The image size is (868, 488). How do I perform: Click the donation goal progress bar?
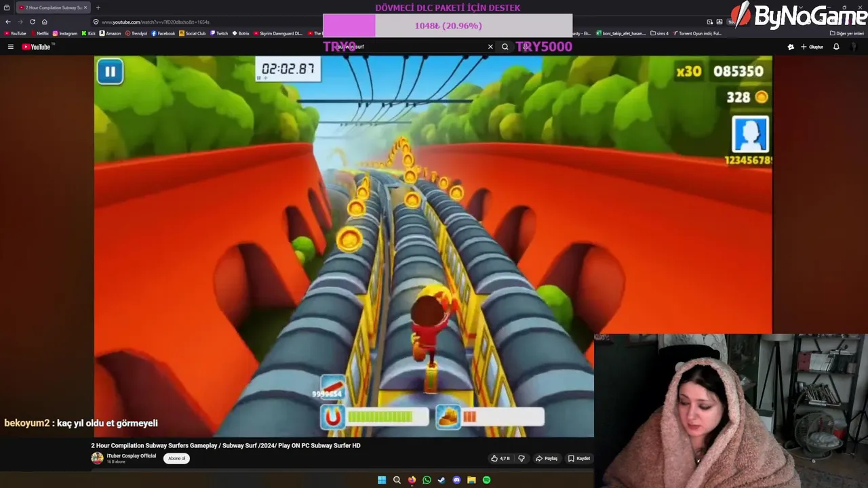click(448, 26)
